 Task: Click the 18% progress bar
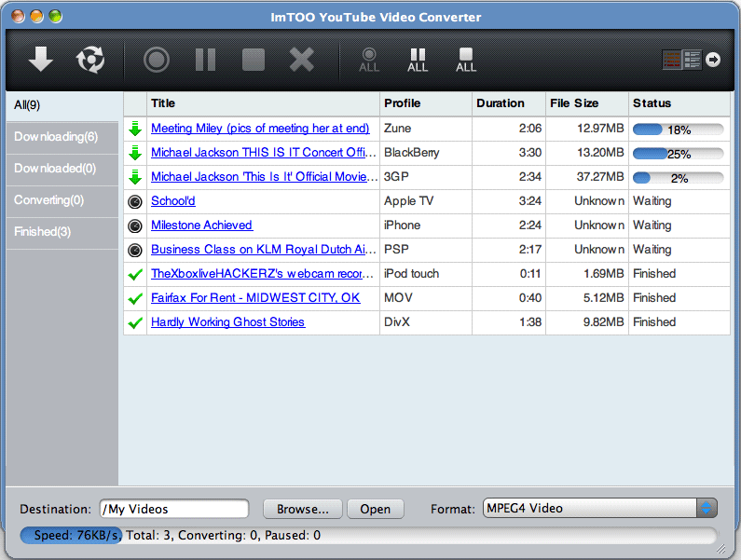pos(679,130)
